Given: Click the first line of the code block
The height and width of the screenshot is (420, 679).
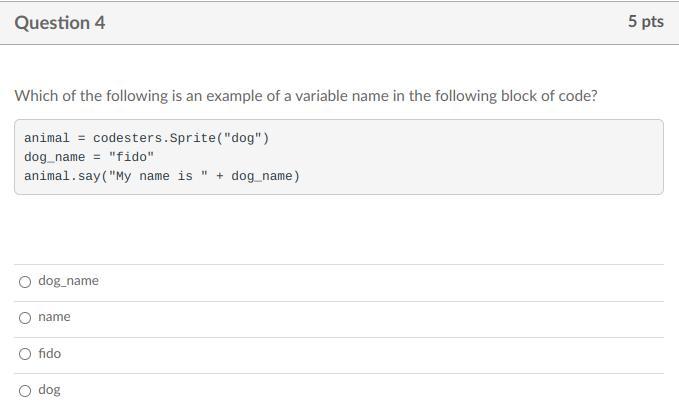Looking at the screenshot, I should point(147,138).
